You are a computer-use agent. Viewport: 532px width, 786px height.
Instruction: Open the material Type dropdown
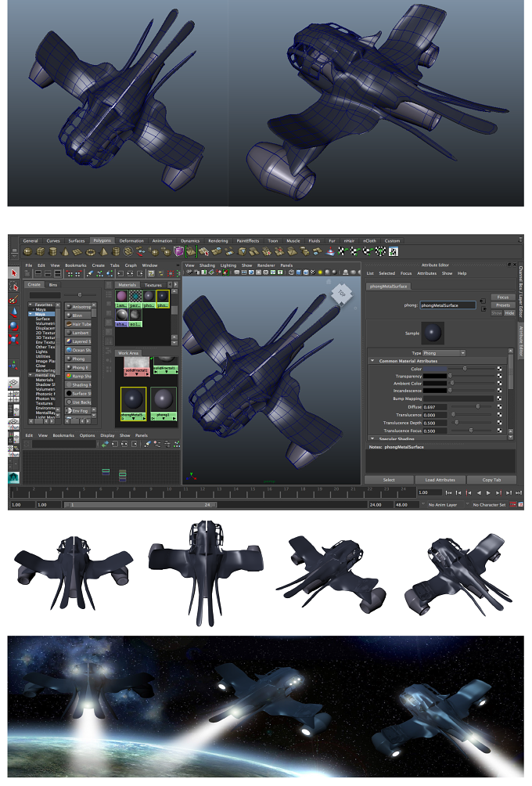444,353
